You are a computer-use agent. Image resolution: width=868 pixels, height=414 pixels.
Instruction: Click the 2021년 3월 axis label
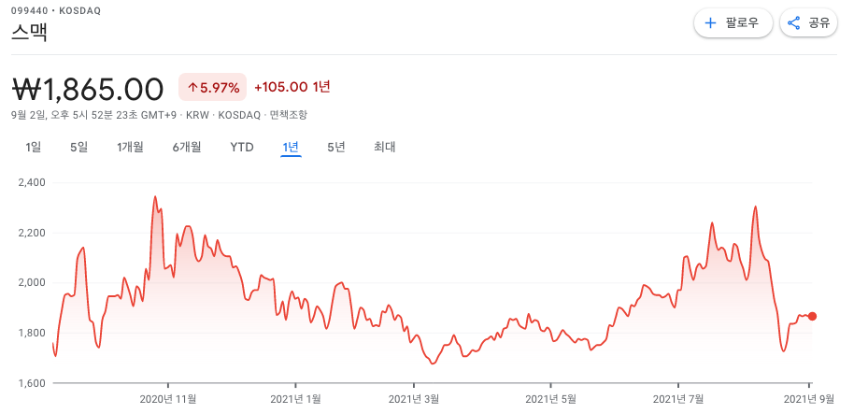[414, 399]
